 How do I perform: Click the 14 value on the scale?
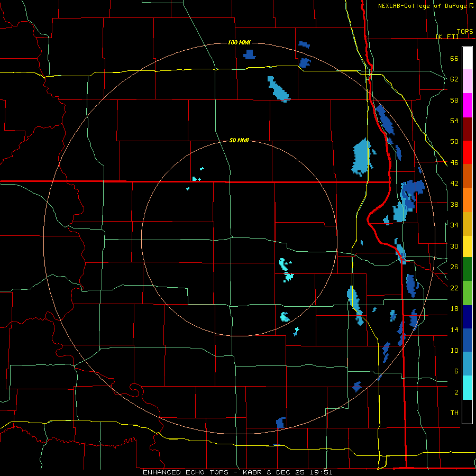454,329
